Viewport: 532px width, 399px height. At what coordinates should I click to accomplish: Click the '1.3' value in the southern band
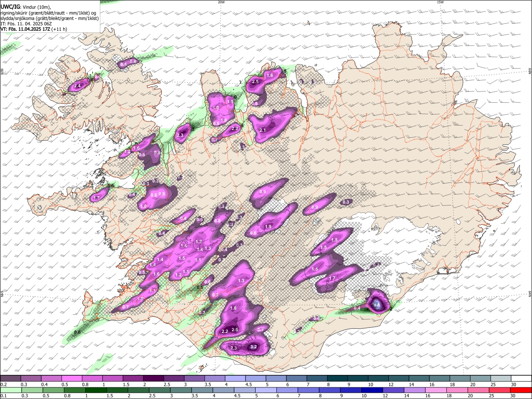[x=241, y=281]
